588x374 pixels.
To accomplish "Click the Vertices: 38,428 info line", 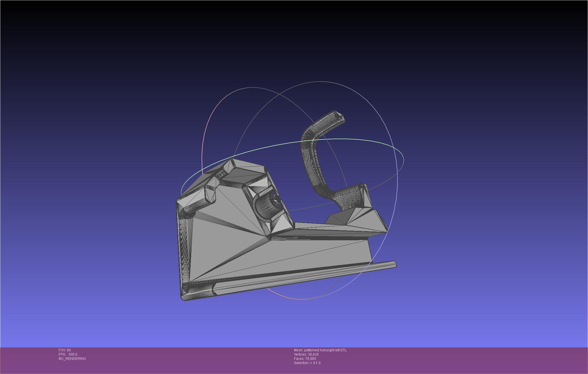I will pyautogui.click(x=306, y=354).
